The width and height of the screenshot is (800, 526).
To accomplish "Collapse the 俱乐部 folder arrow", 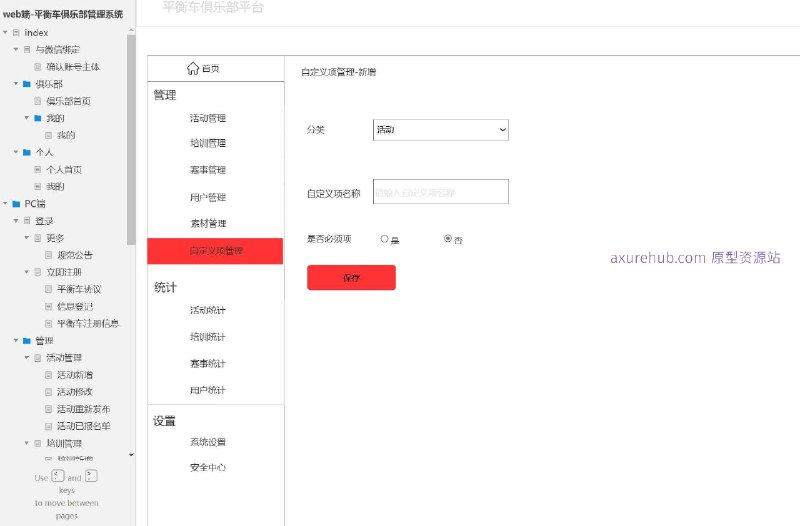I will point(16,84).
